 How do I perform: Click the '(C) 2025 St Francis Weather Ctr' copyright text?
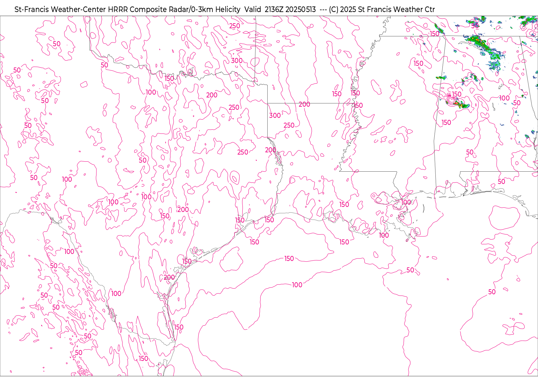coord(382,10)
